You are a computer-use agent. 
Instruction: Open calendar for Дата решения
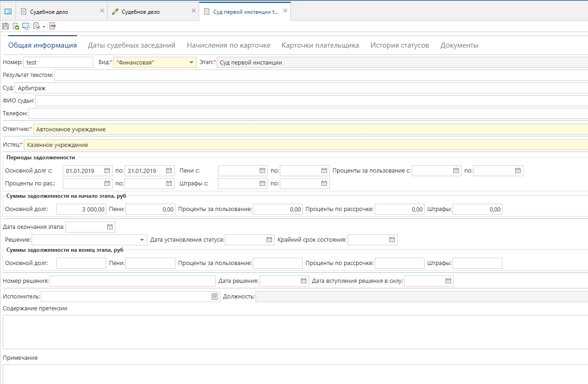pos(304,281)
